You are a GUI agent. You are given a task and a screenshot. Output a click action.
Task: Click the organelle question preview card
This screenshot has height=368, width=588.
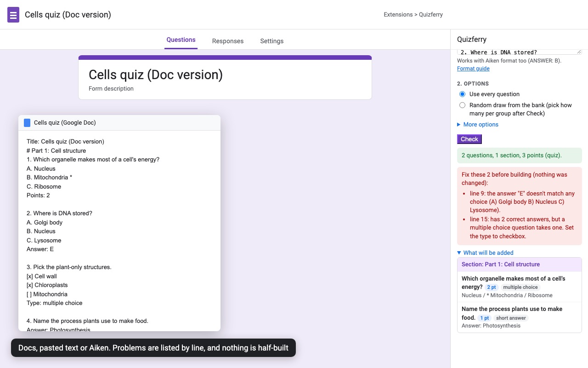click(520, 287)
